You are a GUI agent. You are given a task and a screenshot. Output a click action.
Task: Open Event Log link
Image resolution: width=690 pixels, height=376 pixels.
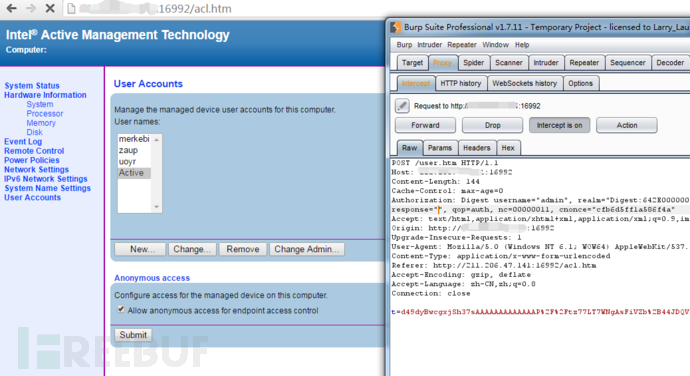tap(23, 141)
